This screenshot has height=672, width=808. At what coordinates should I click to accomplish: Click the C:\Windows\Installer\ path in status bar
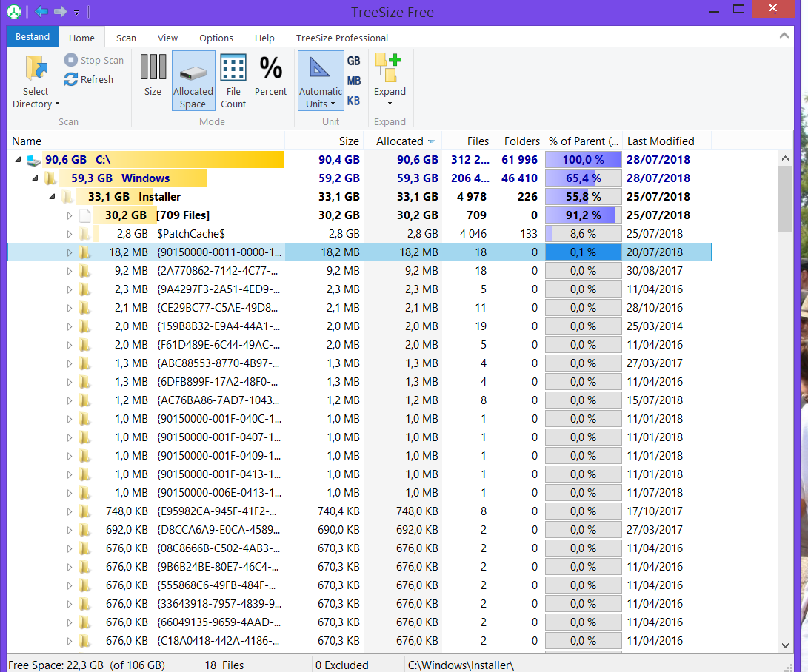click(x=461, y=665)
